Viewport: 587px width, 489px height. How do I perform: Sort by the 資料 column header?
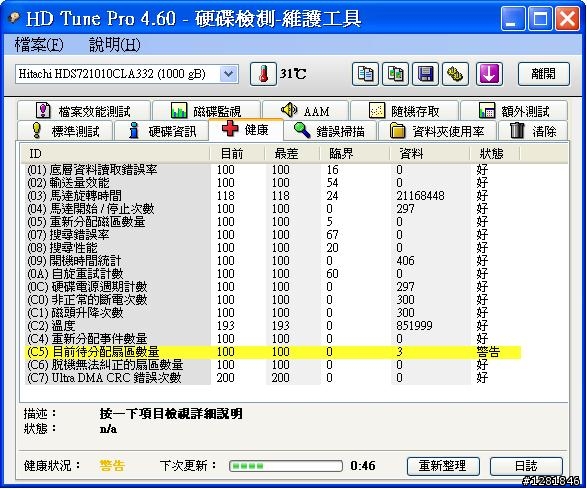click(x=429, y=154)
